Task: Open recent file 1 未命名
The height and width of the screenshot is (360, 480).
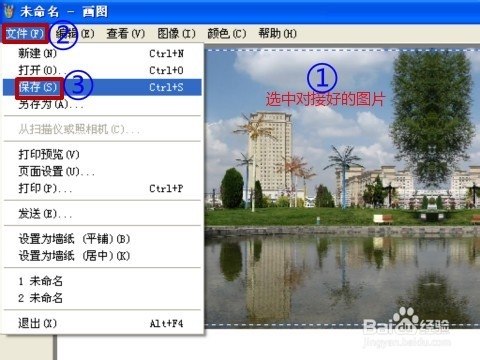Action: [102, 281]
